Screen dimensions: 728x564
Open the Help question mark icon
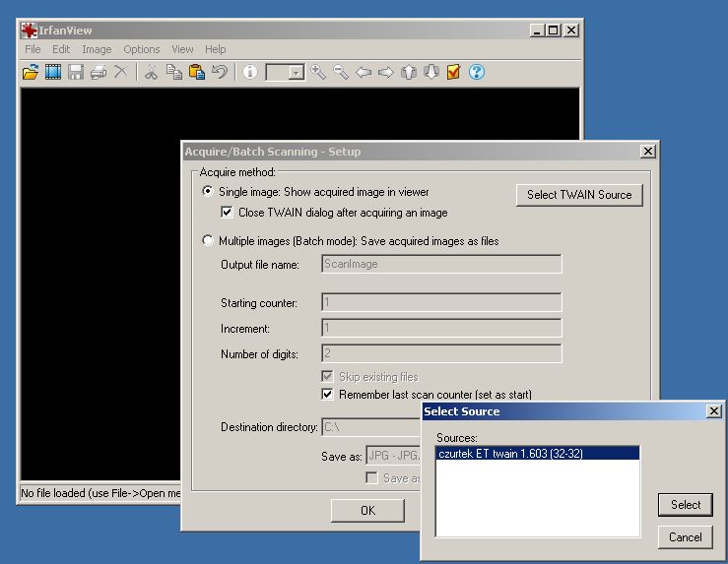[x=477, y=72]
